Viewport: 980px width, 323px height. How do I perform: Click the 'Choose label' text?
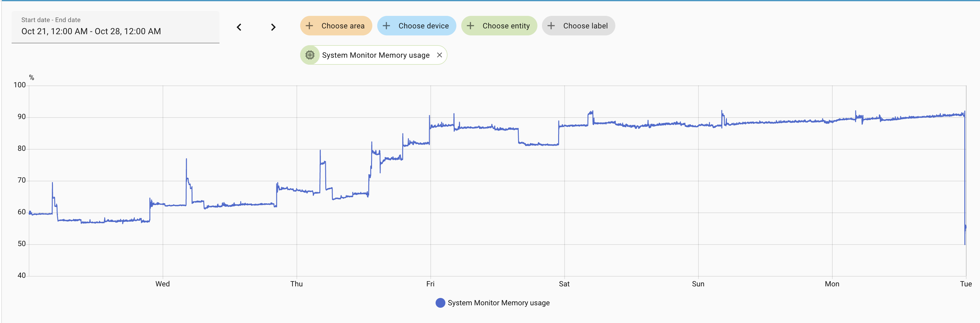click(585, 26)
